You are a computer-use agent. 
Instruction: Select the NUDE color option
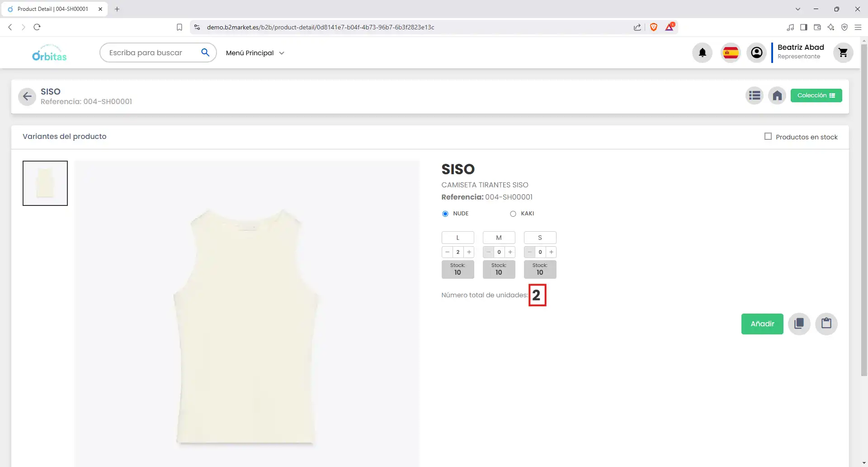click(445, 214)
